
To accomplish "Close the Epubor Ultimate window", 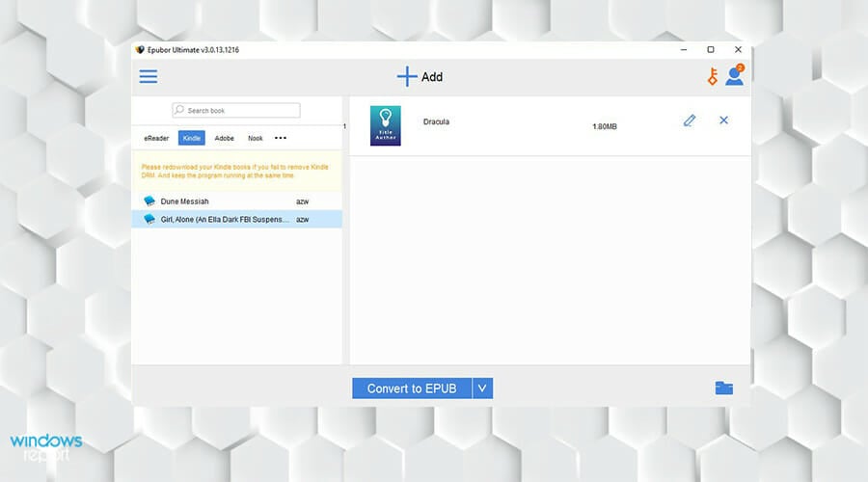I will tap(738, 50).
